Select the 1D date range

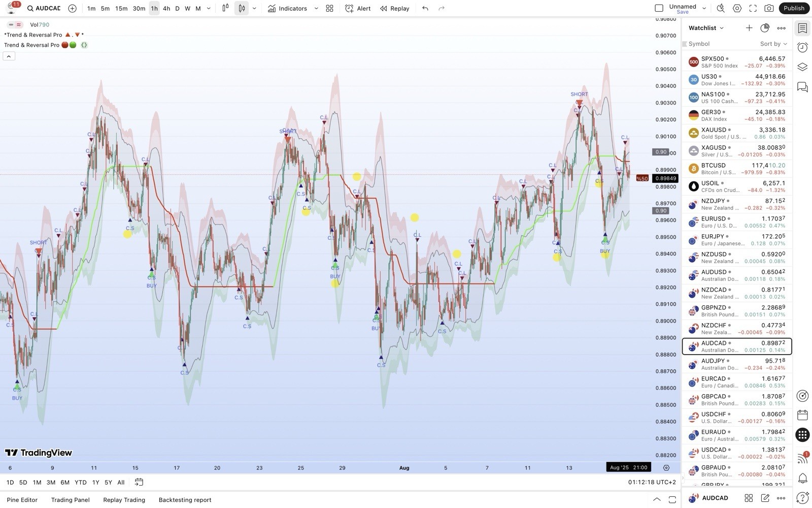(10, 482)
